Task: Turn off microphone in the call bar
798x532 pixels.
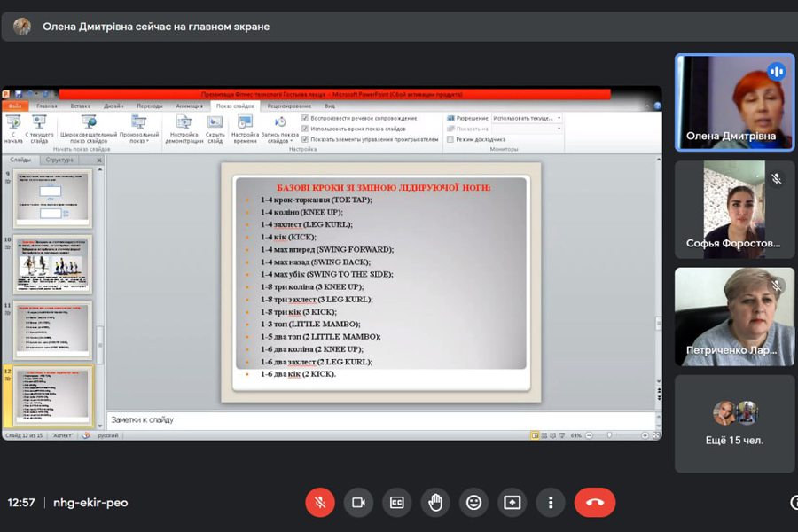Action: (x=320, y=503)
